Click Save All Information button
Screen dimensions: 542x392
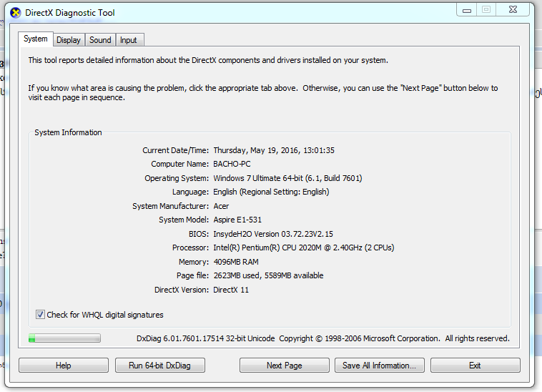[379, 366]
